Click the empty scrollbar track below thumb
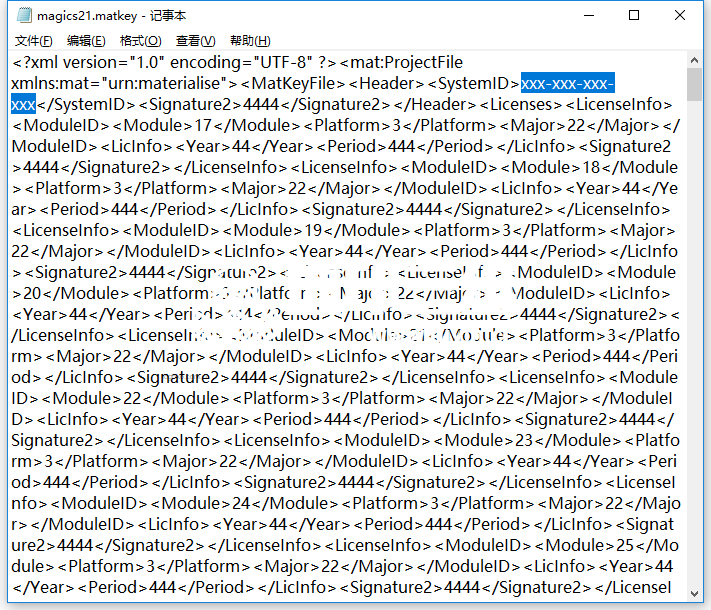Screen dimensions: 711x610 click(x=694, y=350)
